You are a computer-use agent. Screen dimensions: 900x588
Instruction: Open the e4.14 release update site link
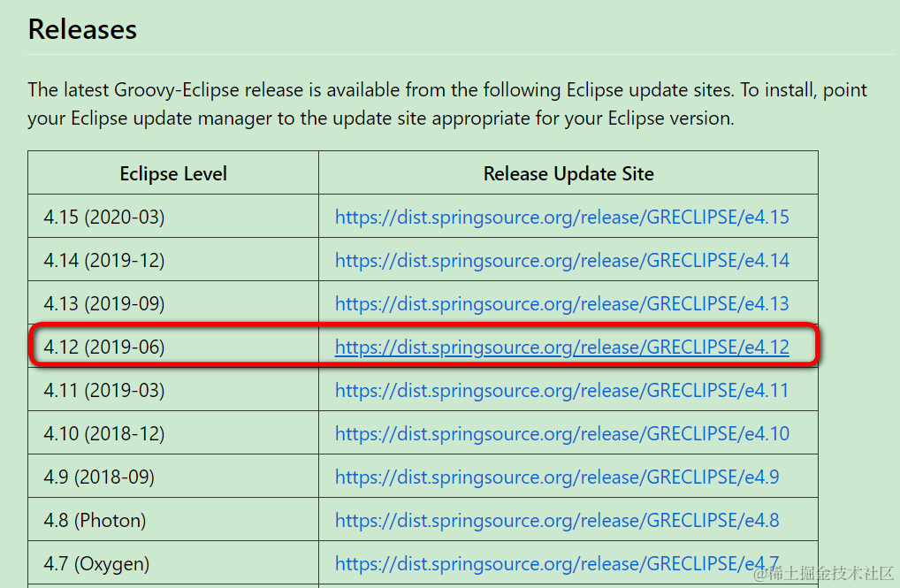pyautogui.click(x=562, y=260)
